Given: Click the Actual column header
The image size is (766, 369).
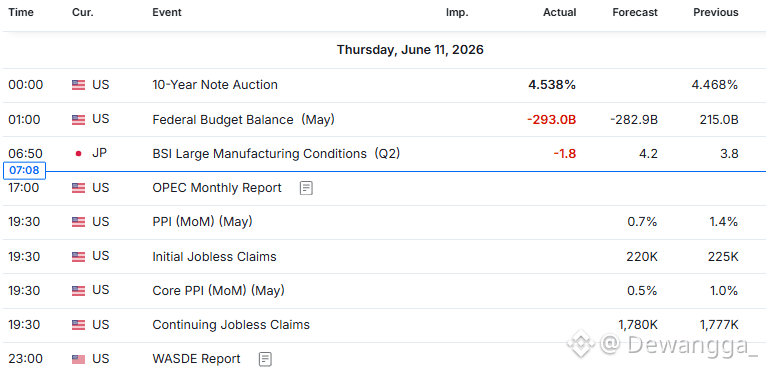Looking at the screenshot, I should click(x=560, y=13).
